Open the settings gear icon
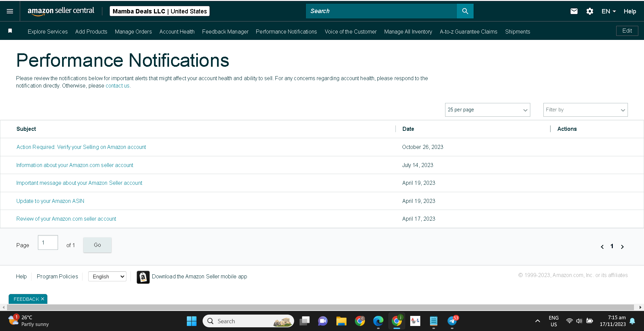The width and height of the screenshot is (644, 331). click(590, 11)
